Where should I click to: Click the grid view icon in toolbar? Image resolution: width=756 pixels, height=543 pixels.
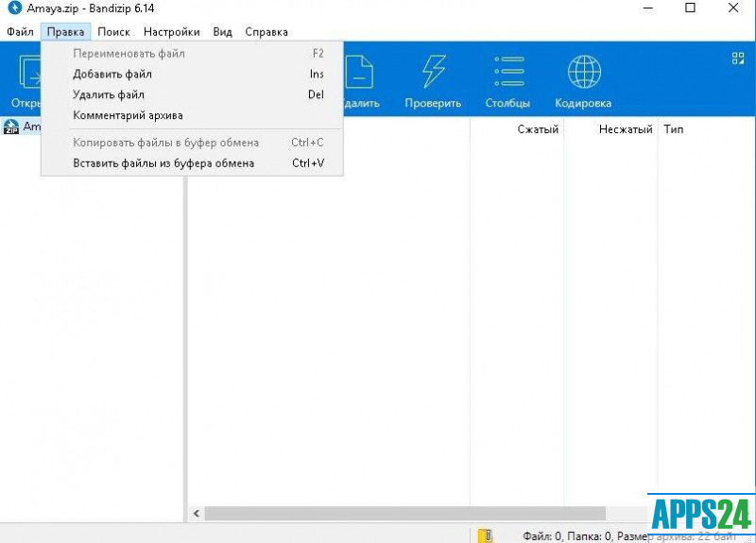click(x=738, y=59)
